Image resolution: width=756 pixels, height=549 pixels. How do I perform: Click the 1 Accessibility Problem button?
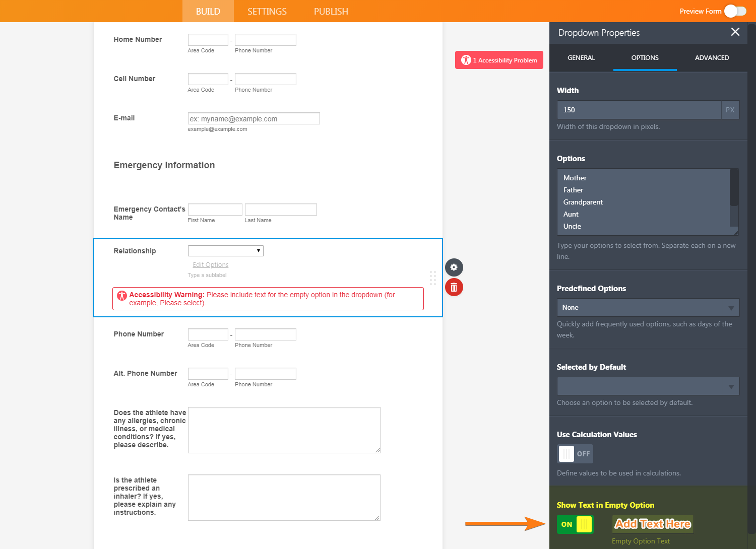pyautogui.click(x=499, y=60)
